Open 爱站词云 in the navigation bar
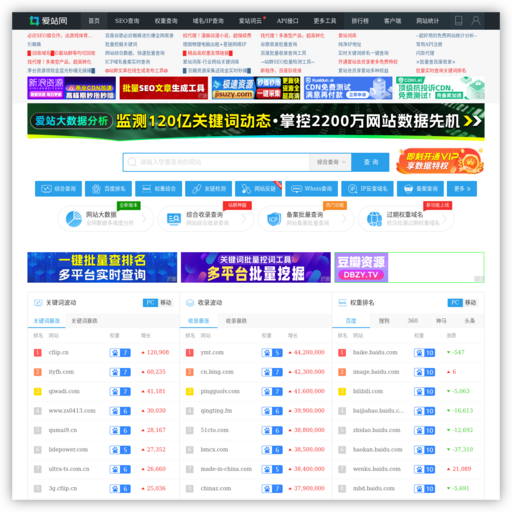Screen dimensions: 512x512 click(251, 21)
